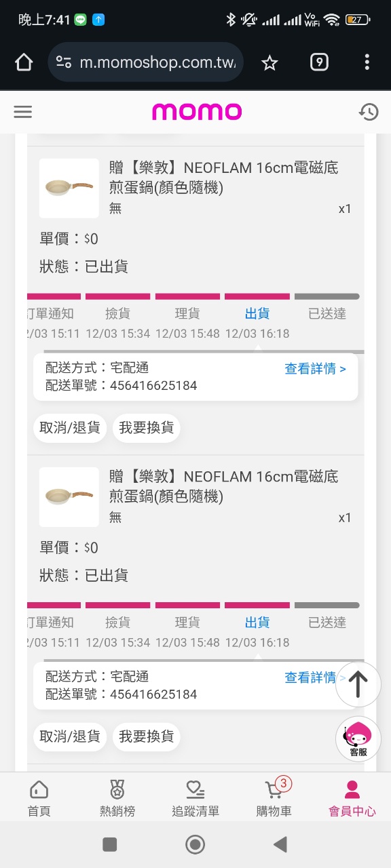Open Chrome three-dot menu
Viewport: 391px width, 868px height.
[x=367, y=62]
